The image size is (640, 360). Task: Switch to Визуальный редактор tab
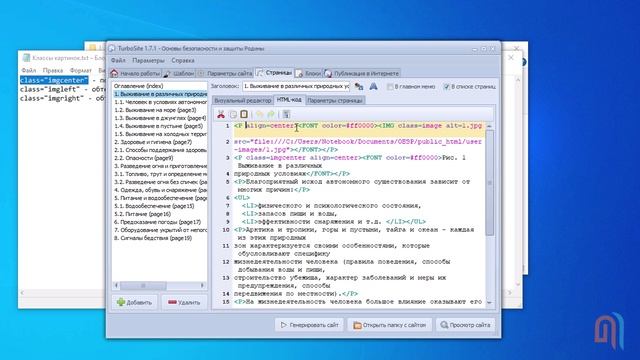[242, 100]
